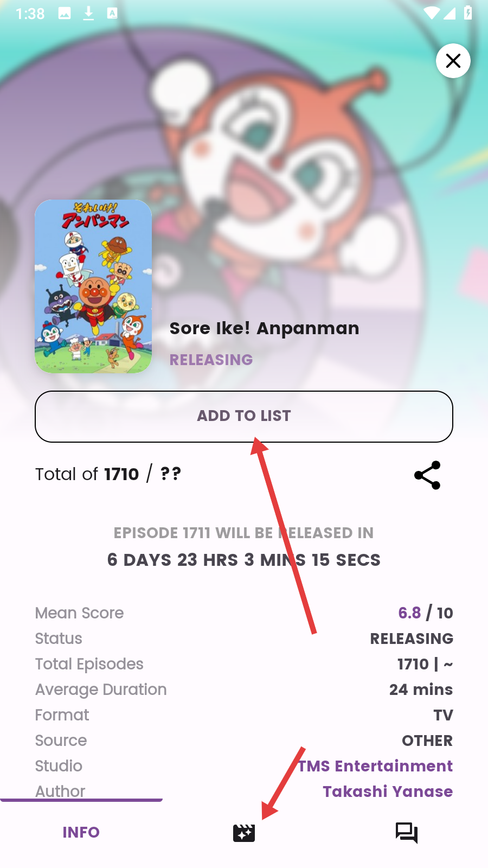This screenshot has width=488, height=868.
Task: Tap the image notification icon in status bar
Action: [x=65, y=13]
